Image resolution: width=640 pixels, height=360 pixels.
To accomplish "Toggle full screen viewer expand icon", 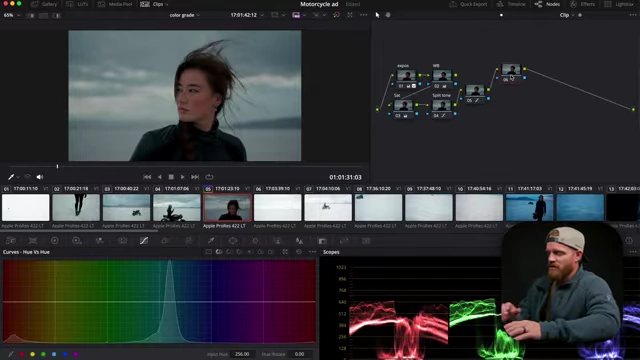I will (x=350, y=15).
